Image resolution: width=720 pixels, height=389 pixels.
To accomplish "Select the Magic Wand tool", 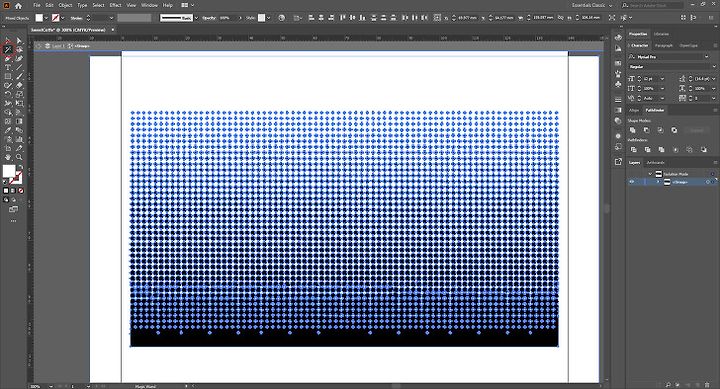I will point(8,50).
